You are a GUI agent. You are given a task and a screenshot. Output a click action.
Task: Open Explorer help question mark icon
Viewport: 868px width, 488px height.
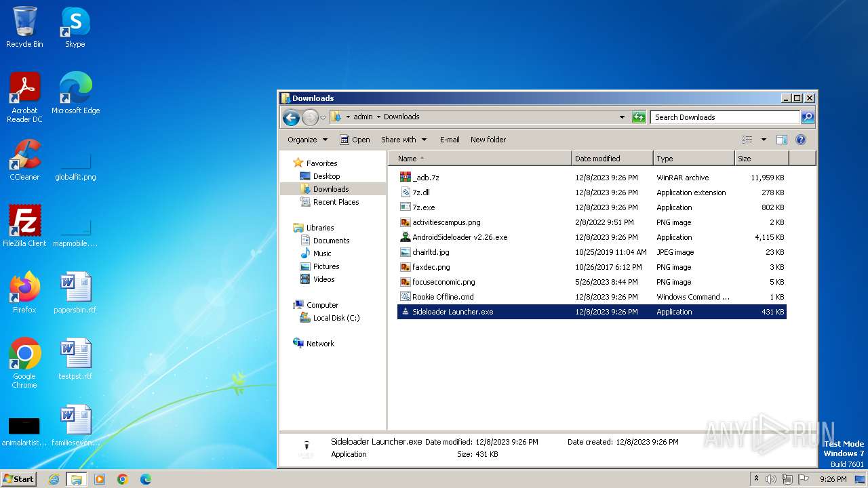801,140
